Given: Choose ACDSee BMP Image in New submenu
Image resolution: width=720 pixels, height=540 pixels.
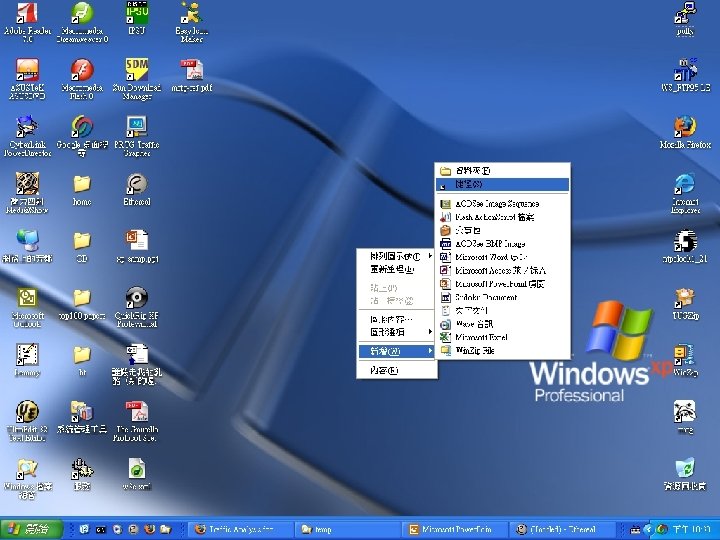Looking at the screenshot, I should tap(502, 243).
